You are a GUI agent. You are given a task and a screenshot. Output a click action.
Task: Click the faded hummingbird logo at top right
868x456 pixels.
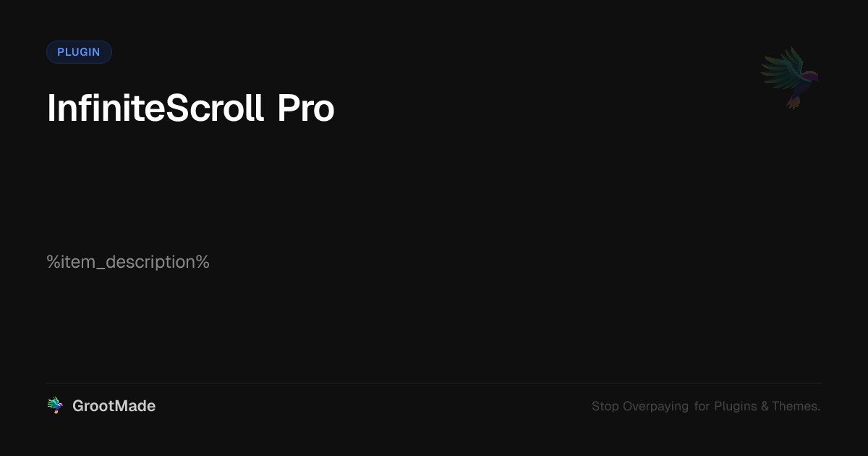(790, 77)
